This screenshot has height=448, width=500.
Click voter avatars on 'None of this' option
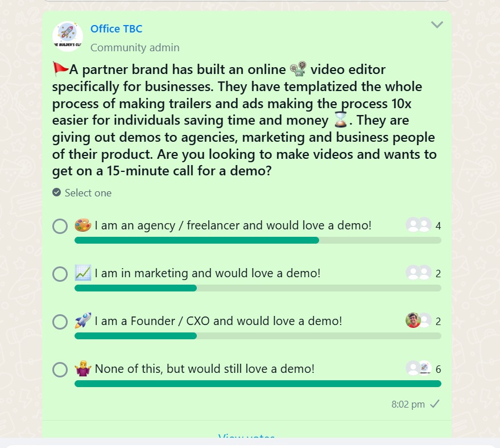pos(419,368)
